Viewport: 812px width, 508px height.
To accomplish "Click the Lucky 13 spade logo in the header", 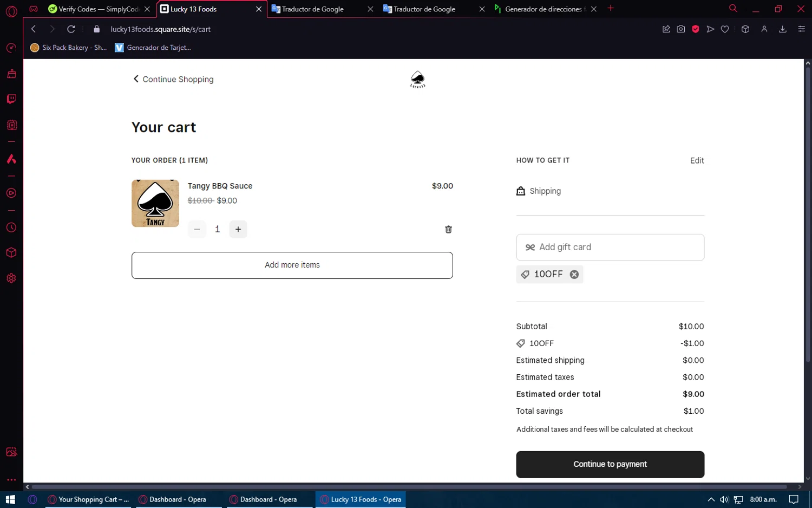I will tap(417, 80).
